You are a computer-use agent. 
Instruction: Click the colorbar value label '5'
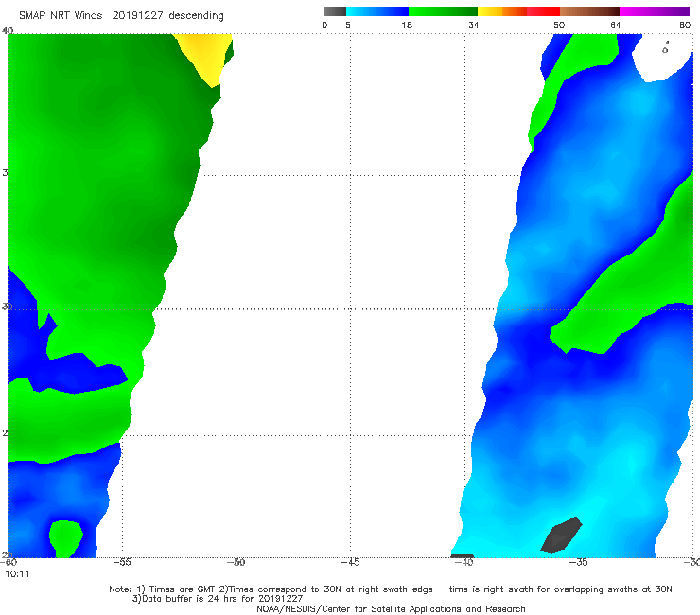(348, 26)
